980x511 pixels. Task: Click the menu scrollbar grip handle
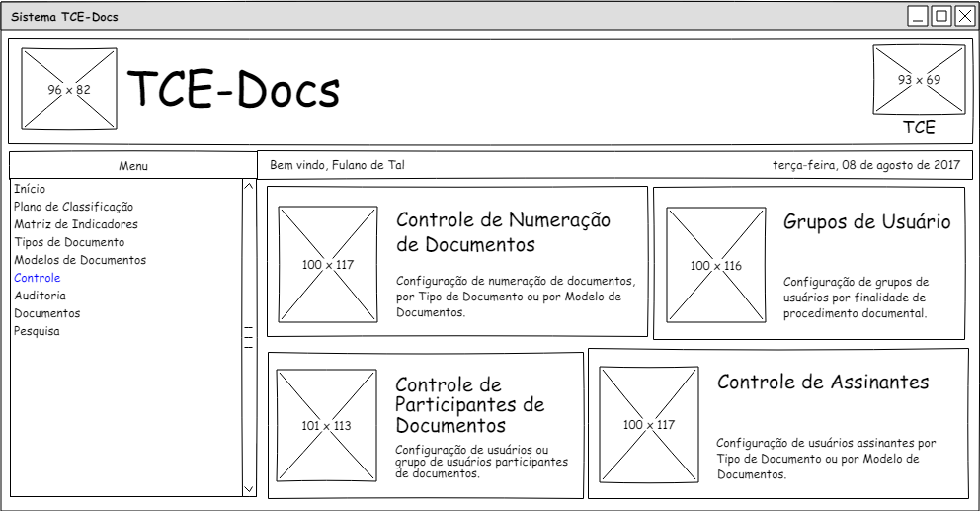[x=249, y=337]
